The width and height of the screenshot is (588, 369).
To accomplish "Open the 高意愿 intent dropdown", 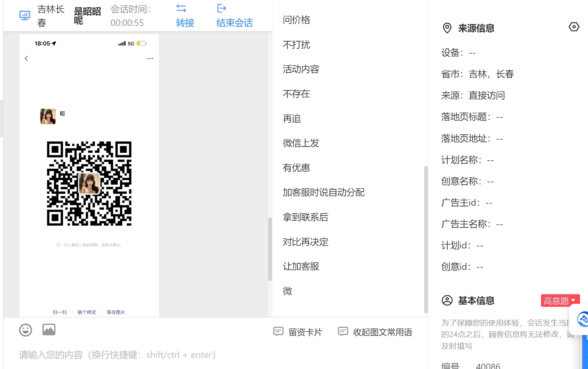I will point(560,301).
